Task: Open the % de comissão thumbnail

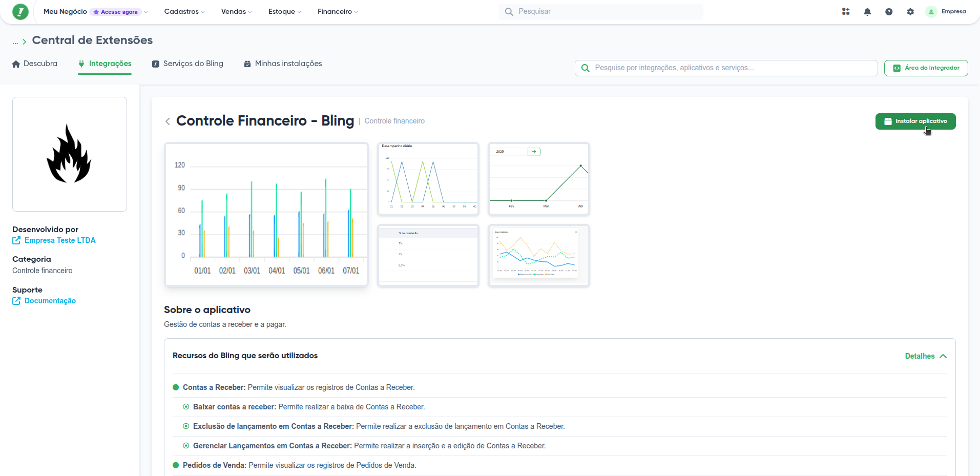Action: click(428, 256)
